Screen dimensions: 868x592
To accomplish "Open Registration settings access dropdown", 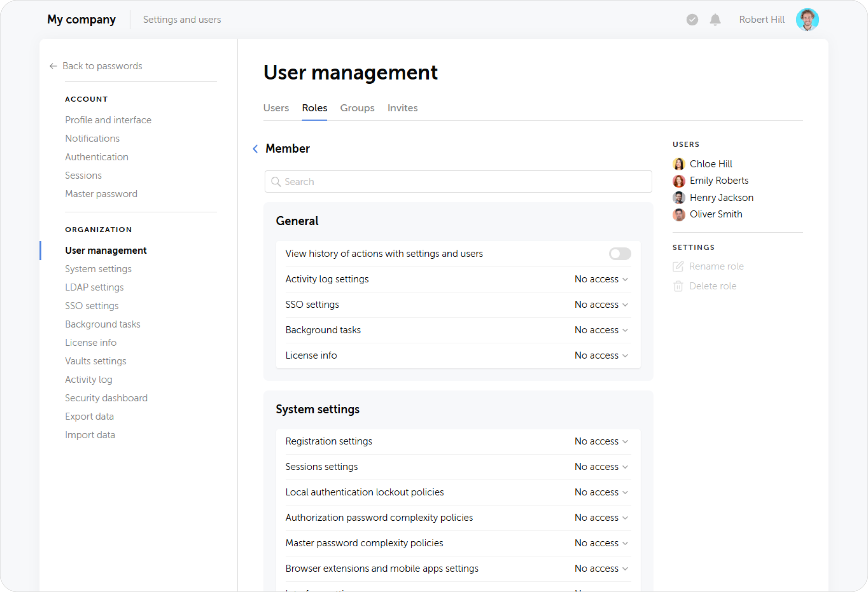I will (x=601, y=441).
